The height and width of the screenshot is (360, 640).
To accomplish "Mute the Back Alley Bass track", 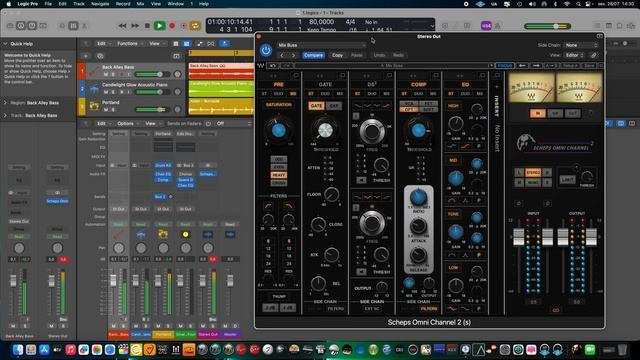I will pyautogui.click(x=106, y=75).
